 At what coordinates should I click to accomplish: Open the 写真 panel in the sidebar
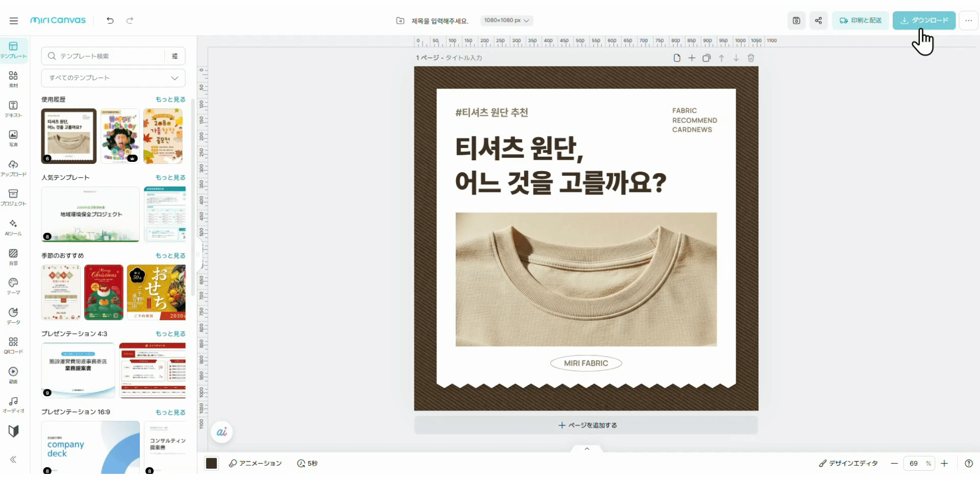(x=13, y=137)
